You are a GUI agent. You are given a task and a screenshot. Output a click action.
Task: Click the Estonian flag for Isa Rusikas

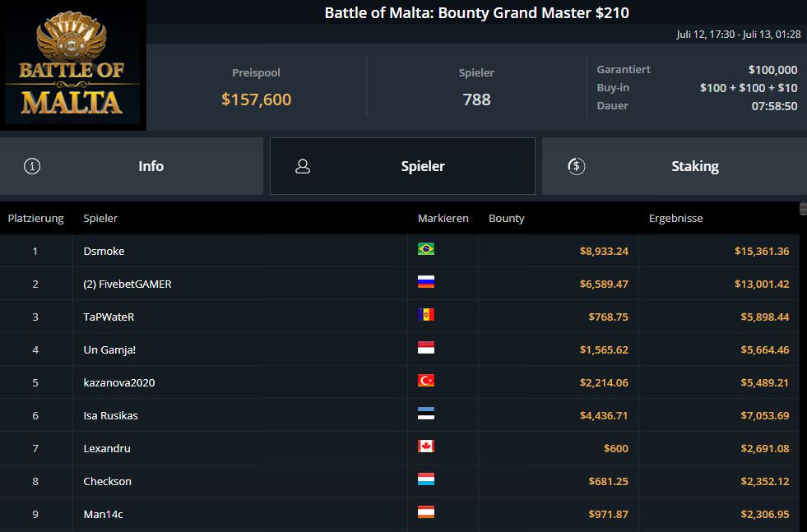point(425,414)
